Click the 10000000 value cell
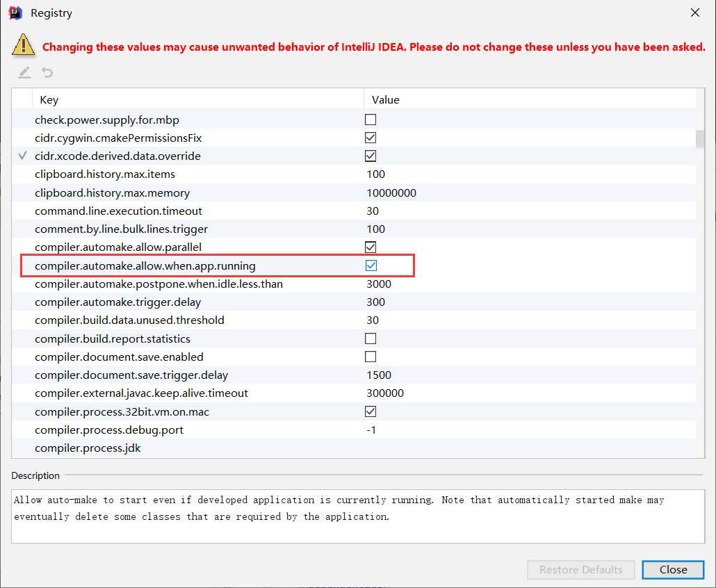 pos(391,193)
